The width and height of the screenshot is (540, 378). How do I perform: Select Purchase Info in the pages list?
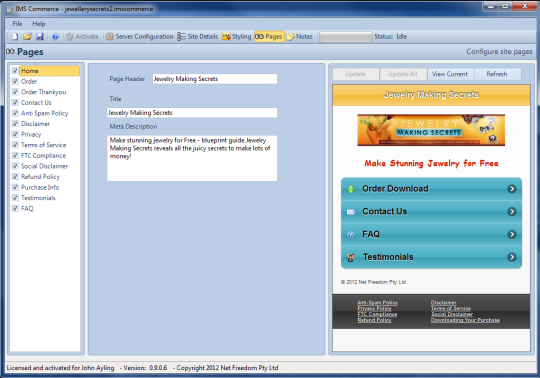[40, 187]
